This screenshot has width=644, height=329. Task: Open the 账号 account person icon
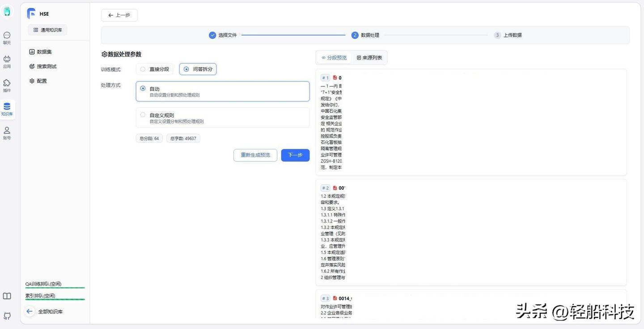coord(7,133)
